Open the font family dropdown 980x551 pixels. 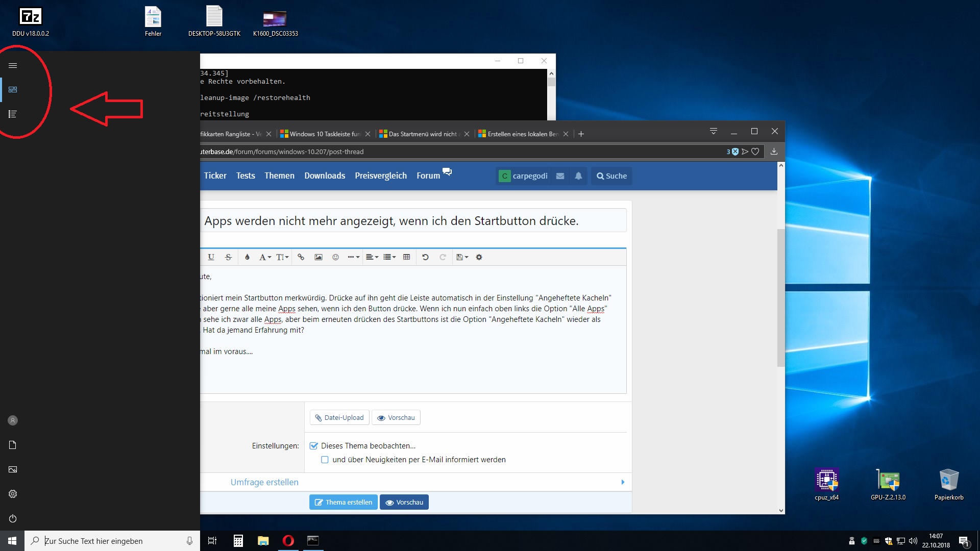(265, 257)
